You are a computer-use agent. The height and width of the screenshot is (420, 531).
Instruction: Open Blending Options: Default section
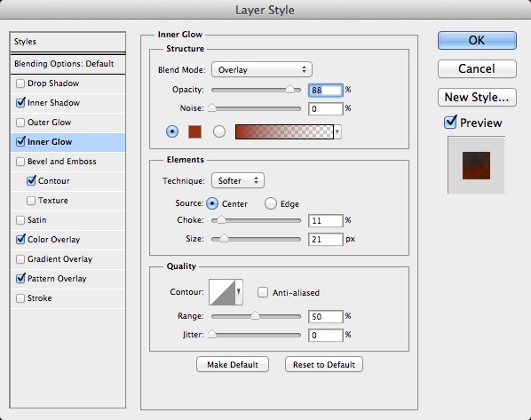(67, 64)
